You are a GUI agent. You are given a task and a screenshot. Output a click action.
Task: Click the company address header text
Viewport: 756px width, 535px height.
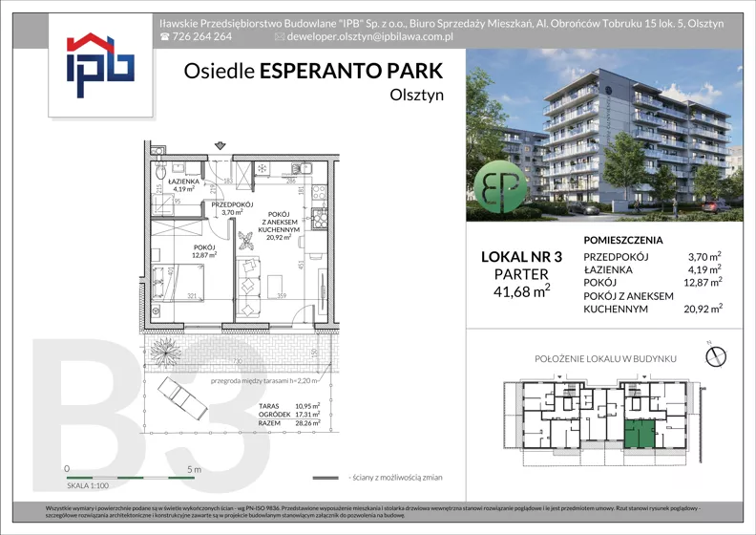(x=441, y=23)
